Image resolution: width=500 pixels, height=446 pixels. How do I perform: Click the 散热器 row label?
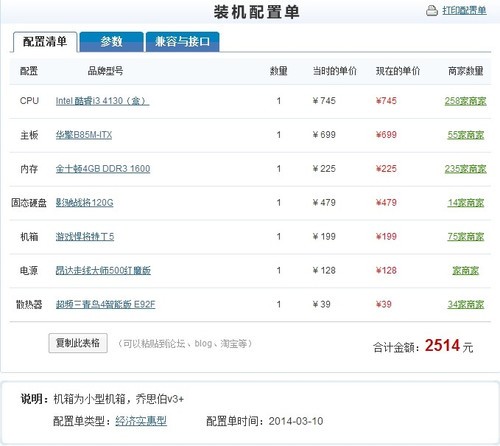click(x=29, y=304)
